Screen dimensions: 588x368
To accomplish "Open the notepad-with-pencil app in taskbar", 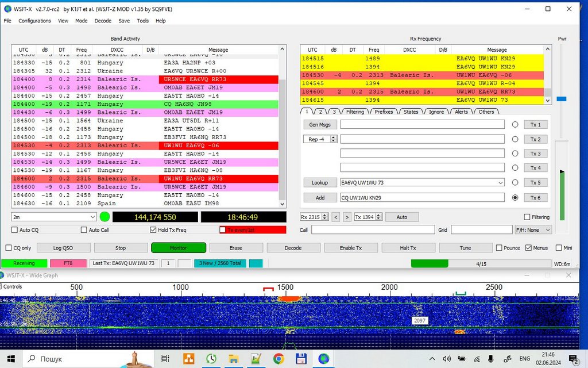I will tap(256, 359).
